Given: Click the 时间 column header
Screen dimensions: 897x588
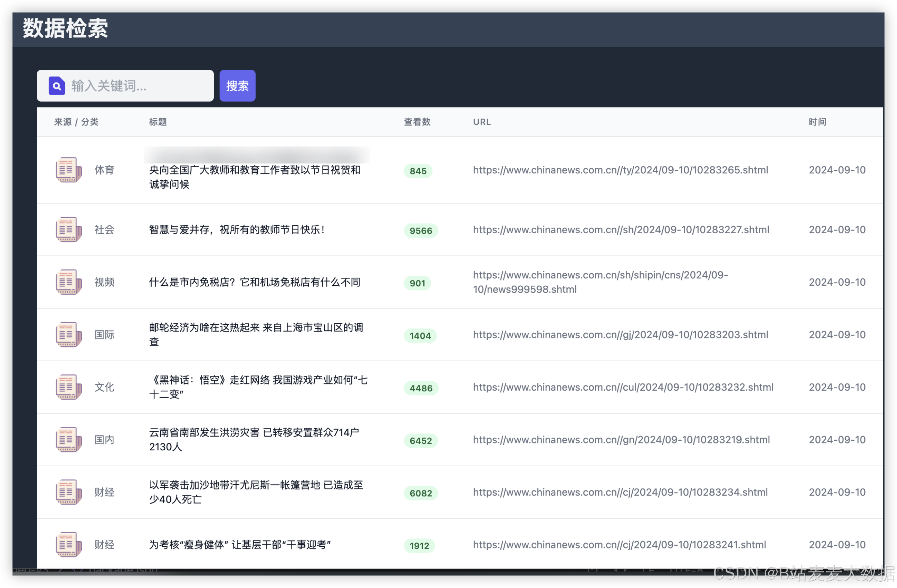Looking at the screenshot, I should coord(817,122).
